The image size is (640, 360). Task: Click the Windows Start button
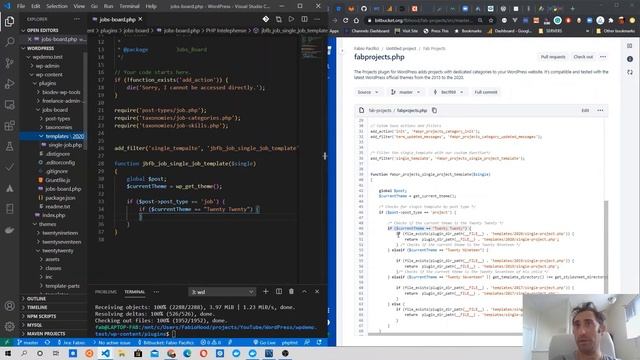(8, 353)
